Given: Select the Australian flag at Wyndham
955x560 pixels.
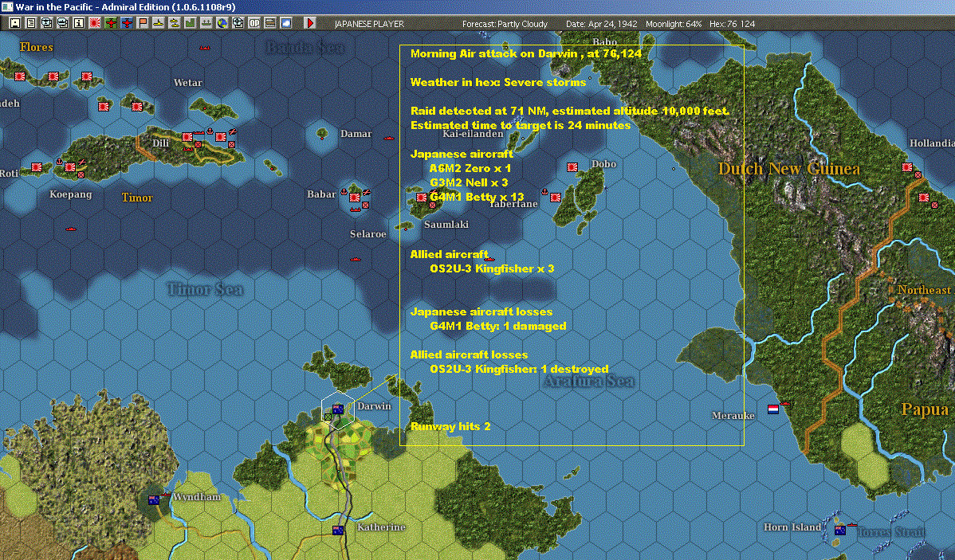Looking at the screenshot, I should 154,499.
